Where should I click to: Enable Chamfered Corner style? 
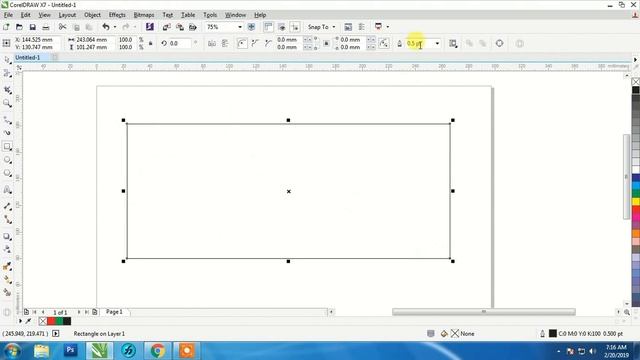click(268, 43)
